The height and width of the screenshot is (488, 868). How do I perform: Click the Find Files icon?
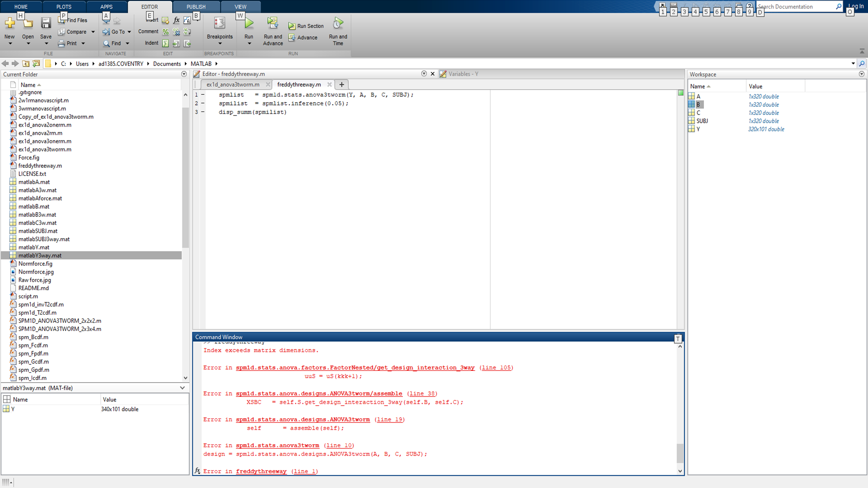click(61, 20)
